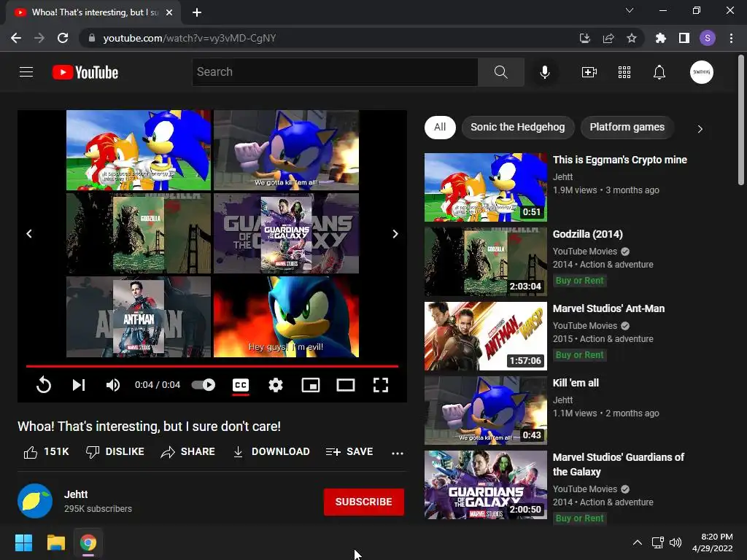The width and height of the screenshot is (747, 560).
Task: Select the Sonic the Hedgehog chip
Action: click(x=518, y=127)
